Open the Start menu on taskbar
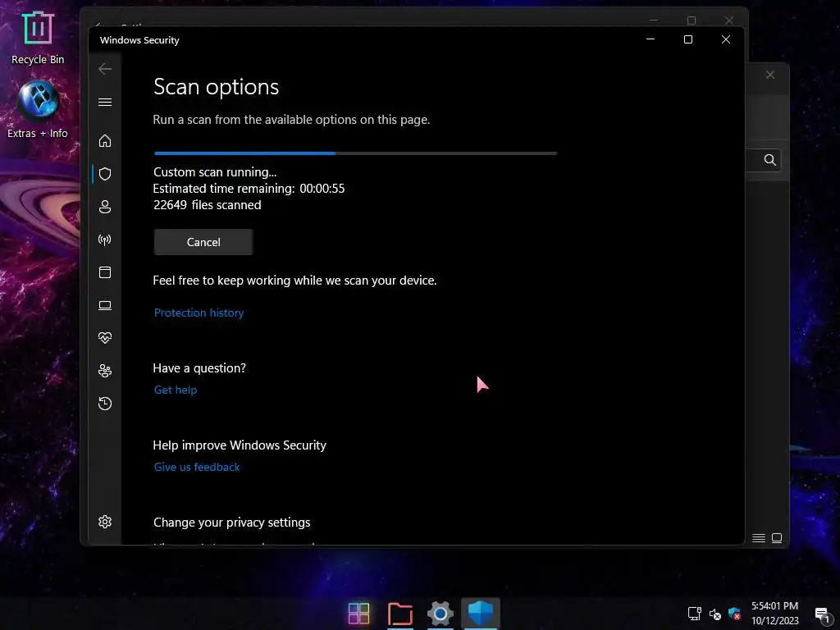Screen dimensions: 840x630 (x=359, y=614)
